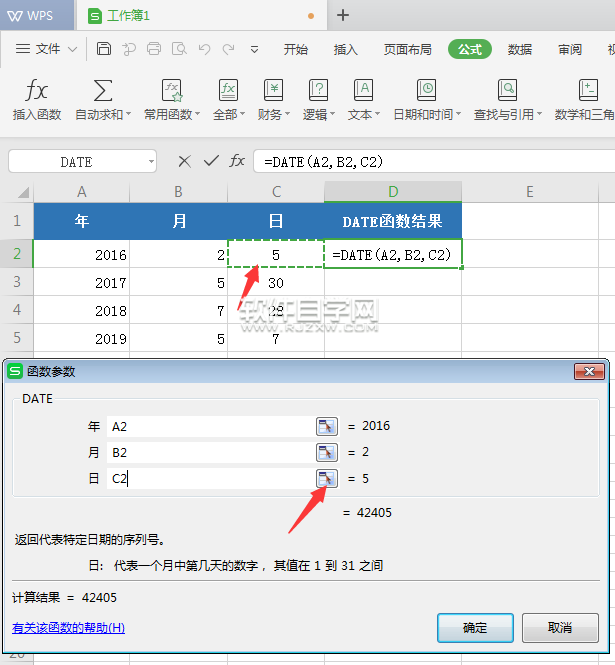Select the 公式 ribbon tab
The width and height of the screenshot is (615, 665).
tap(470, 49)
